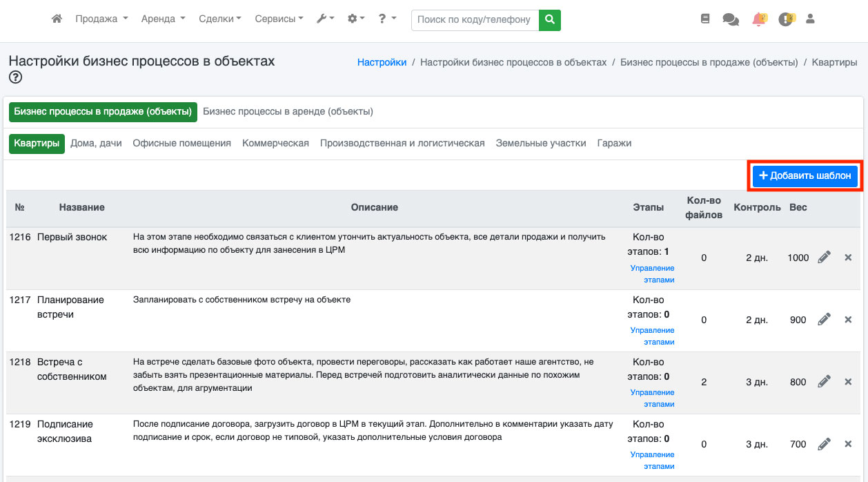868x482 pixels.
Task: Click the search by code/phone field
Action: 475,20
